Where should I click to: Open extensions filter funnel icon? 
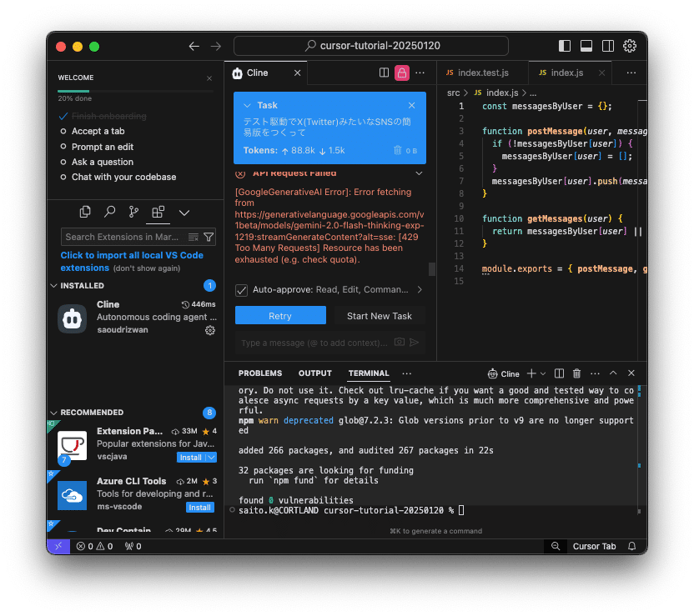[209, 237]
